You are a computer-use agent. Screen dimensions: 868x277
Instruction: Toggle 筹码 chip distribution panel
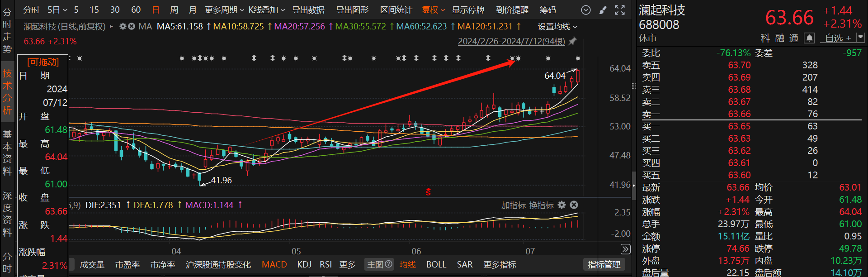(548, 10)
